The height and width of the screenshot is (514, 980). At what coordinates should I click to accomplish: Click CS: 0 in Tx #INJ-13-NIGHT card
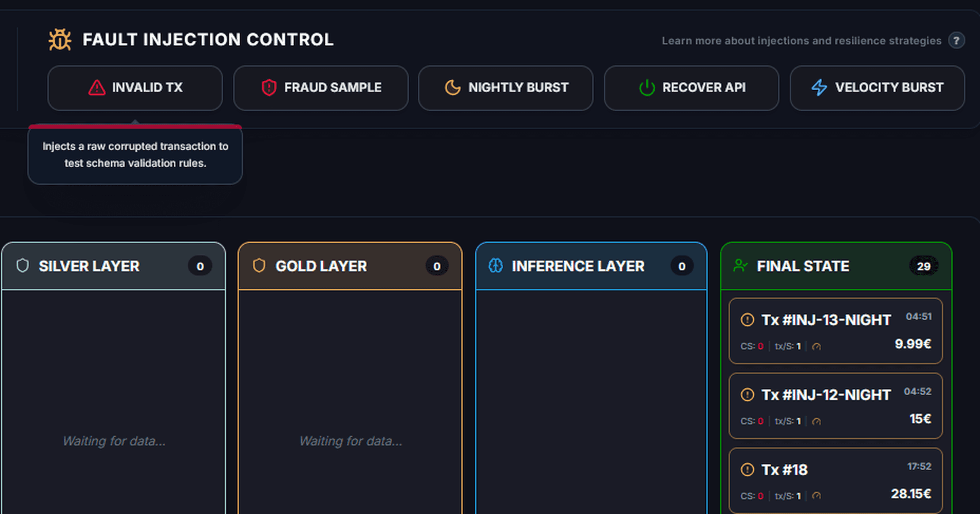tap(752, 347)
